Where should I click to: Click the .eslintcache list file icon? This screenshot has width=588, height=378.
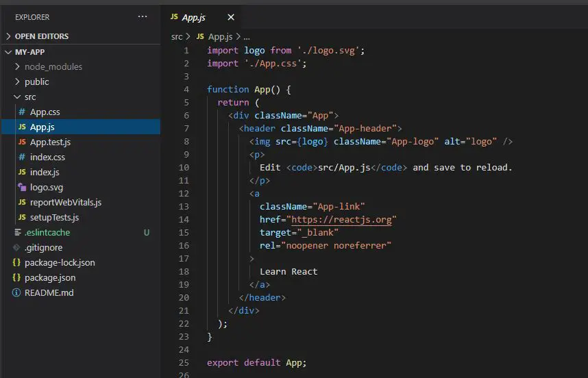pyautogui.click(x=16, y=233)
